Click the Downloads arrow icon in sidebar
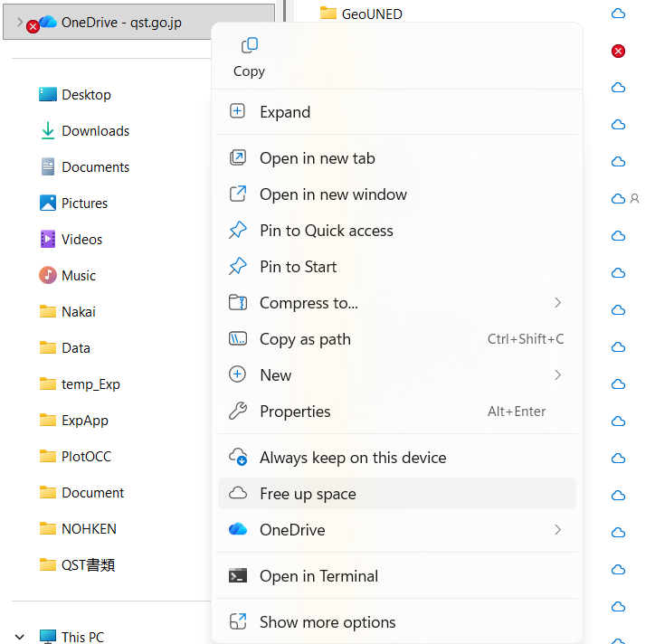The height and width of the screenshot is (644, 655). tap(48, 131)
